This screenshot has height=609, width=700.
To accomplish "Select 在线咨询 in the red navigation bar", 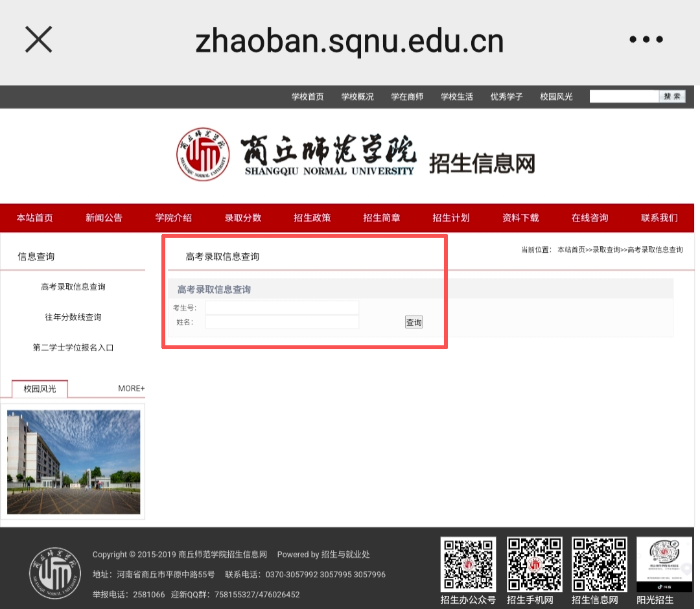I will pos(590,218).
